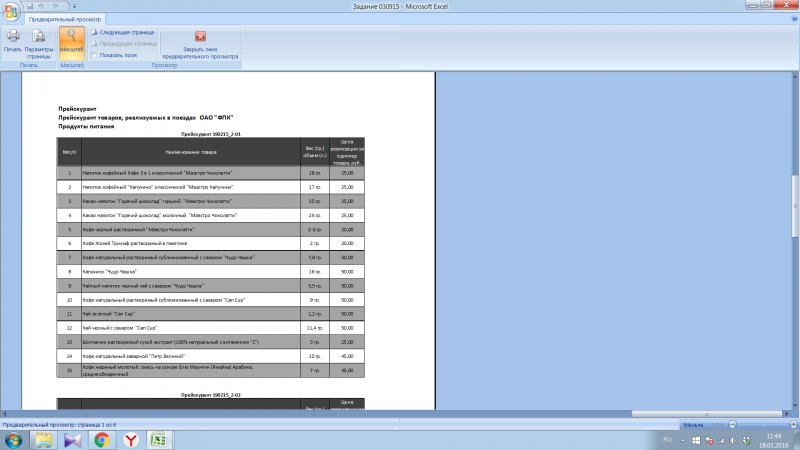Open the volume speaker tray icon

pos(733,440)
